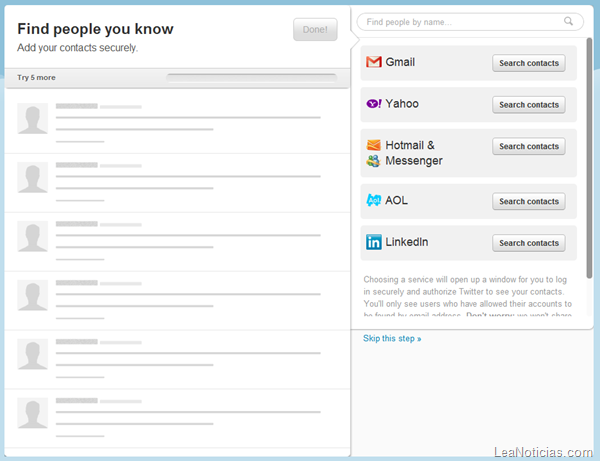Click the Yahoo logo icon
The height and width of the screenshot is (461, 600).
(x=374, y=104)
